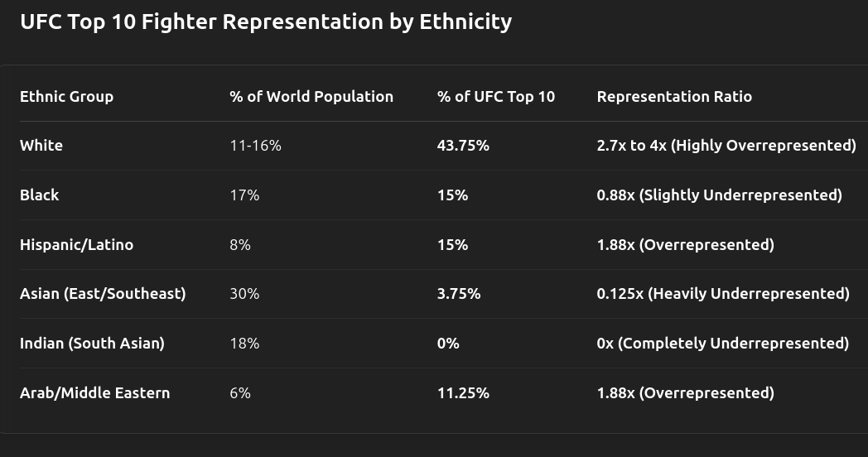Click the '0.88x (Slightly Underrepresented)' cell
The image size is (868, 457).
[719, 195]
